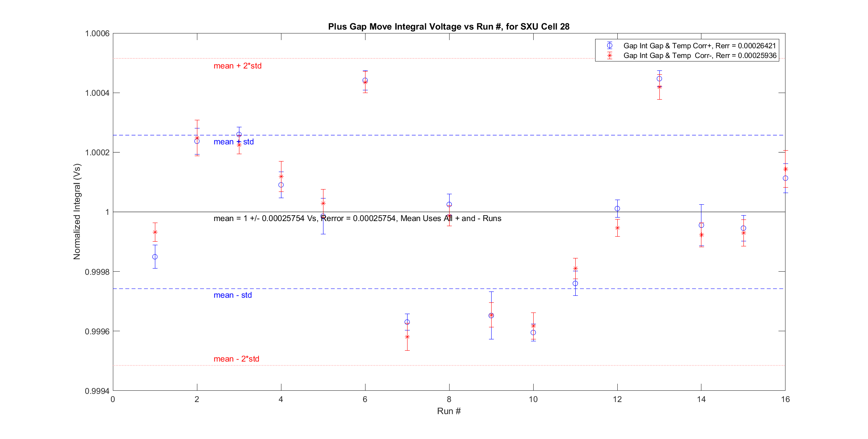
Task: Select the blue circle data point at run 1
Action: pyautogui.click(x=155, y=257)
